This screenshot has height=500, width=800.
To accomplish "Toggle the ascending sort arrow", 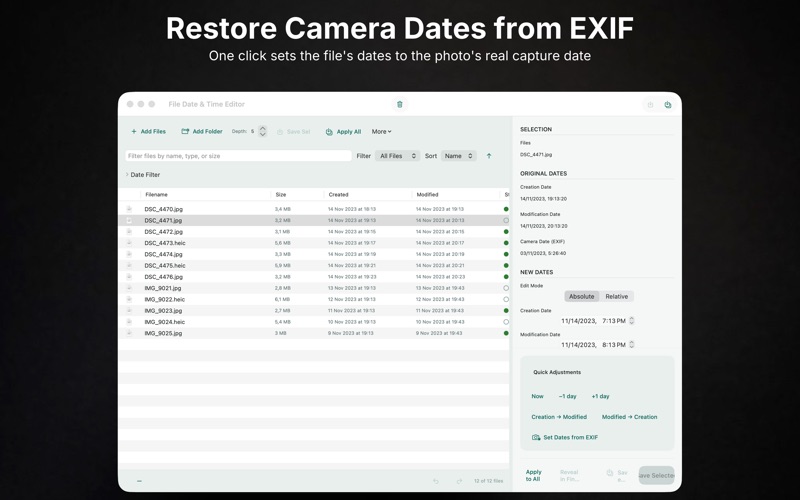I will pyautogui.click(x=489, y=156).
